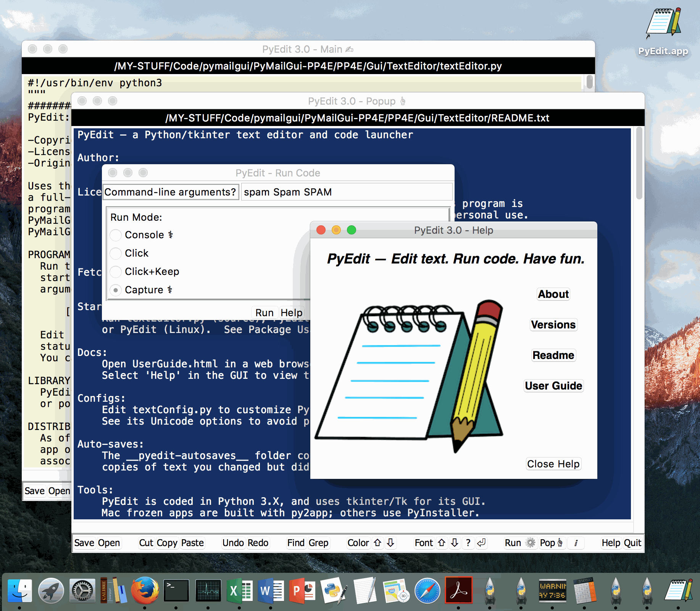Click the down arrow next to Color
This screenshot has width=700, height=611.
coord(390,543)
